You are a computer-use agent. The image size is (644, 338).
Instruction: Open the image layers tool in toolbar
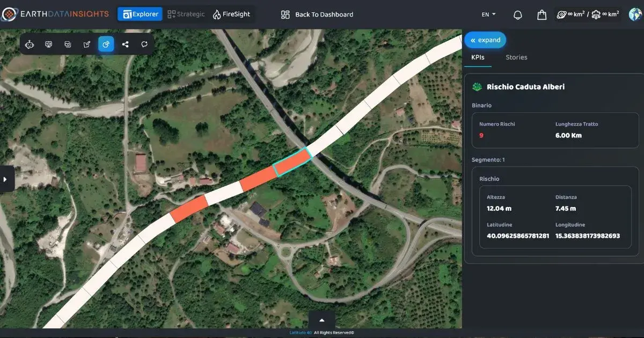[x=68, y=45]
